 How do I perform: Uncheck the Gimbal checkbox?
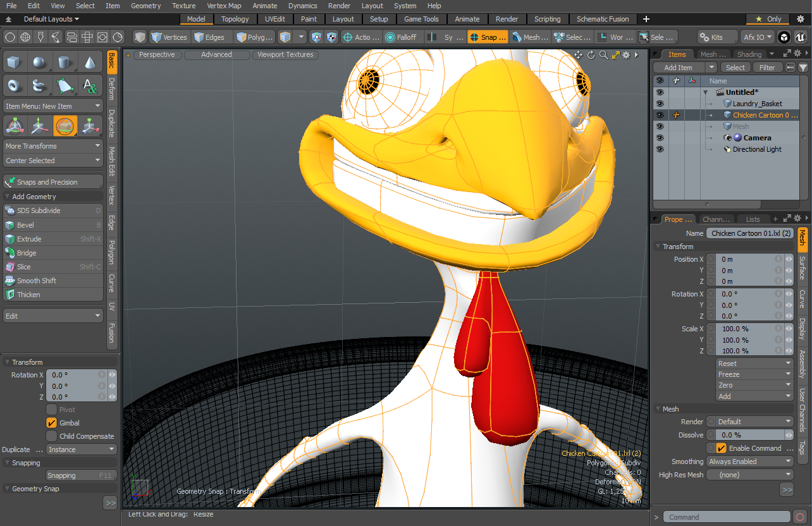[x=52, y=423]
